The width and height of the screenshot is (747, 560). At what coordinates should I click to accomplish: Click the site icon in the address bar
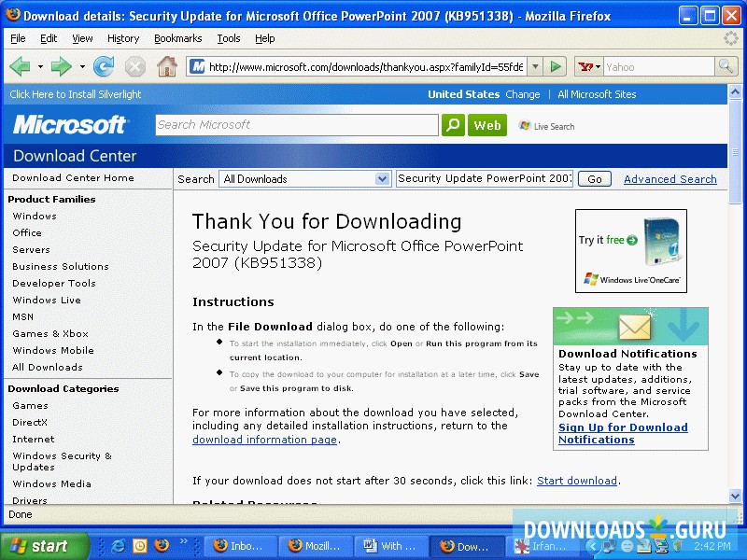click(197, 66)
